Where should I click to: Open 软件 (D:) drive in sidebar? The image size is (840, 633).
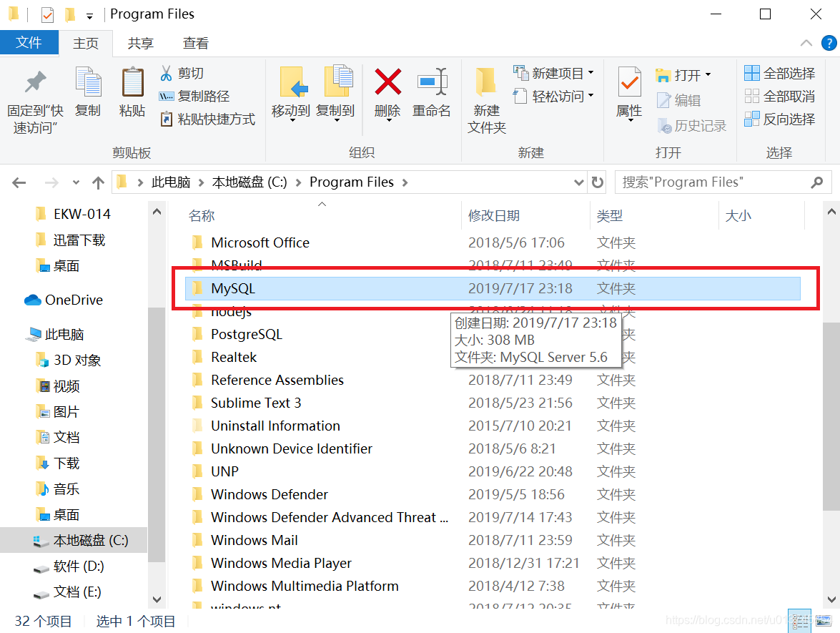click(x=69, y=566)
